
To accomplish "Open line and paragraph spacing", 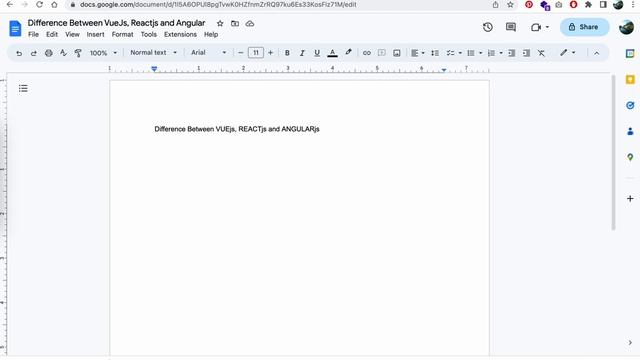I will coord(435,53).
